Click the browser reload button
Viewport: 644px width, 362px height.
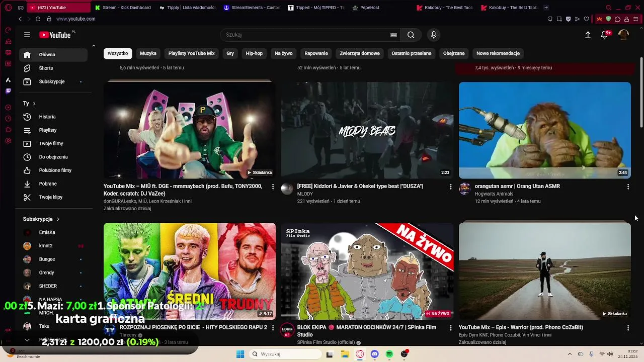coord(38,19)
